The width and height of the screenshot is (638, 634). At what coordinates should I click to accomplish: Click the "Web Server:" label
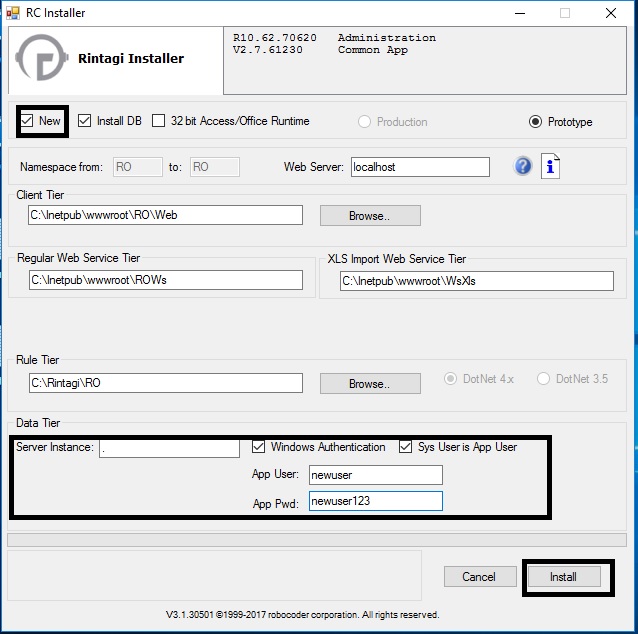click(x=314, y=167)
